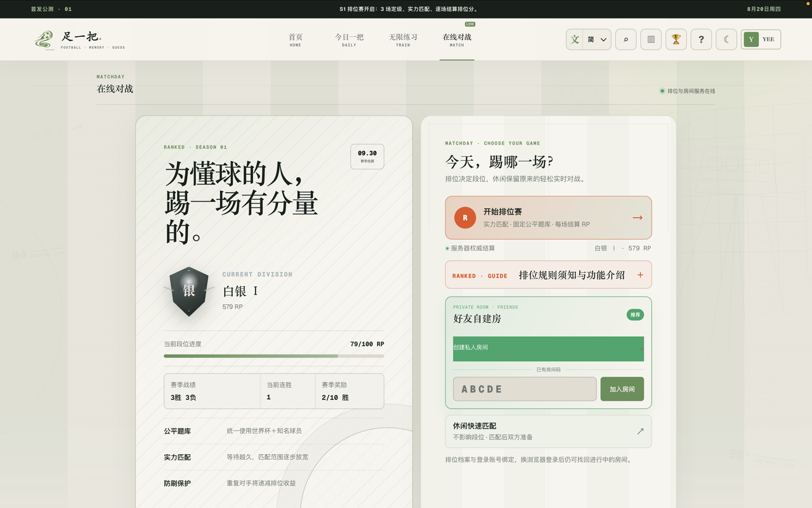Click the 公平题库 row label
This screenshot has width=812, height=508.
(x=177, y=431)
